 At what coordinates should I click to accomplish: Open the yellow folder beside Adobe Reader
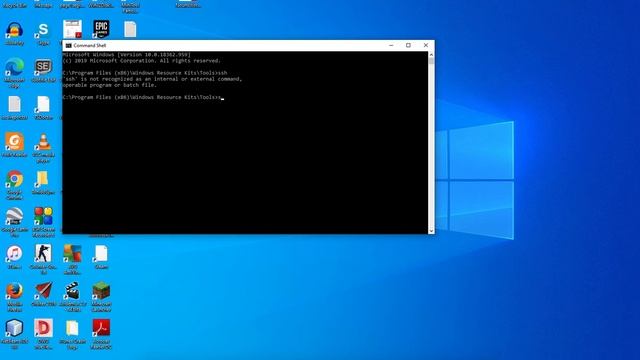72,329
